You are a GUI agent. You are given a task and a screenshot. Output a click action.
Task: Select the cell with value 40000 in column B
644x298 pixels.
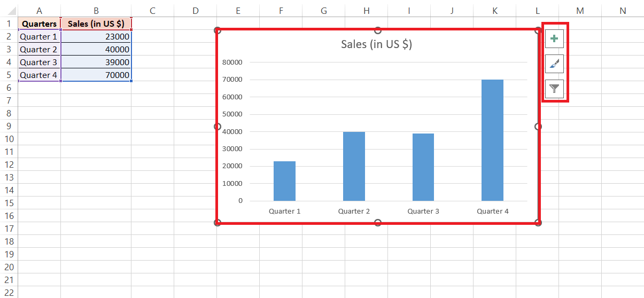(96, 49)
